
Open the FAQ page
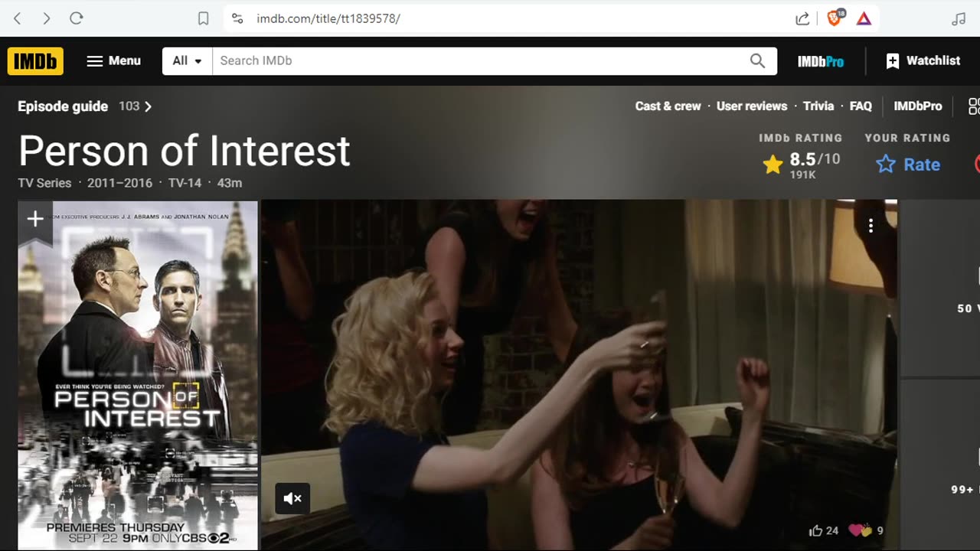pyautogui.click(x=861, y=106)
